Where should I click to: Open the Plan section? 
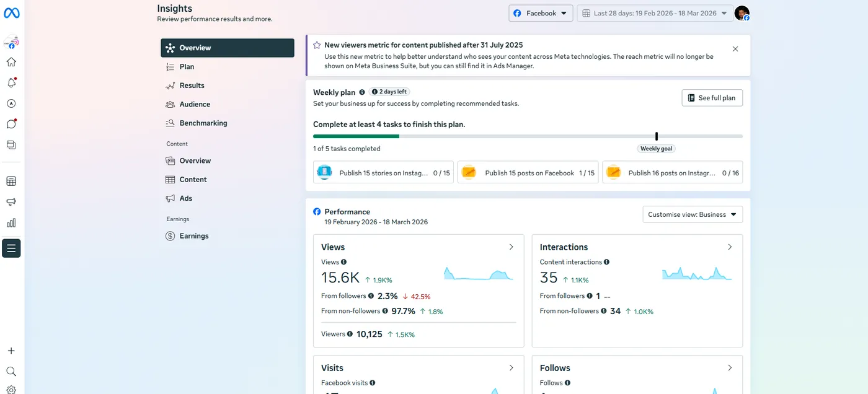pyautogui.click(x=228, y=66)
